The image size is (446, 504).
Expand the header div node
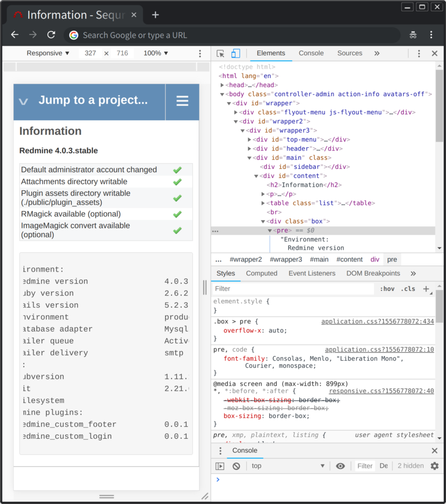[x=249, y=148]
